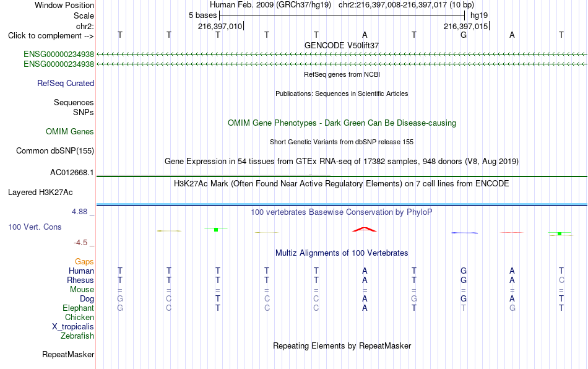The image size is (588, 369).
Task: Click the Gaps row label
Action: [x=84, y=261]
